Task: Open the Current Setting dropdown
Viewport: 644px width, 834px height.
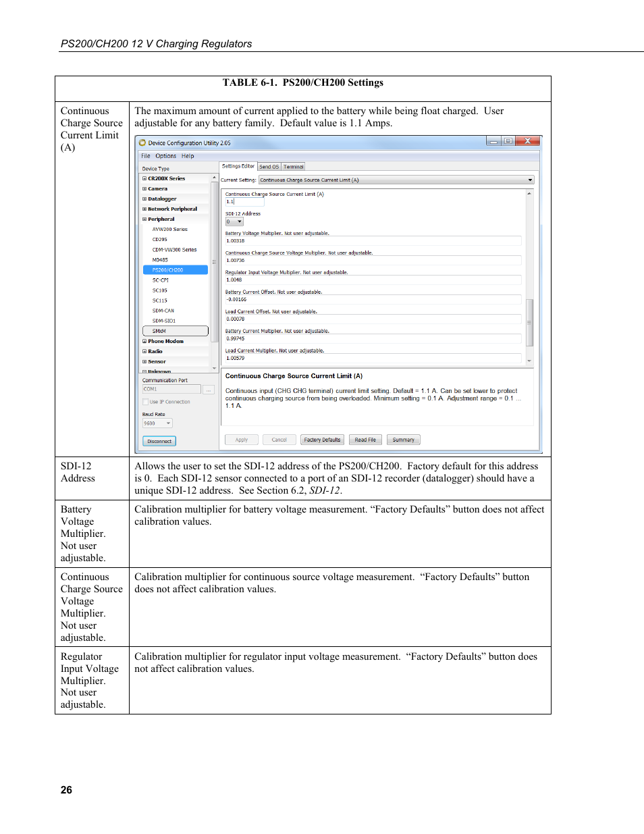Action: tap(397, 180)
